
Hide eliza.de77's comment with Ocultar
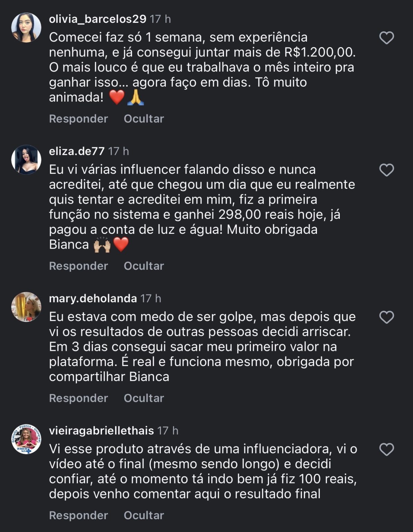[144, 266]
